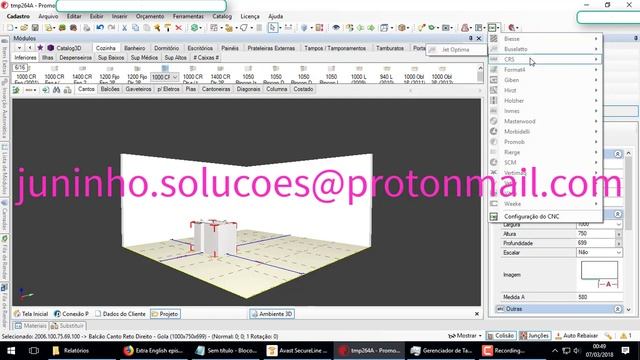Click the warning triangle status icon
640x360 pixels.
pos(623,336)
